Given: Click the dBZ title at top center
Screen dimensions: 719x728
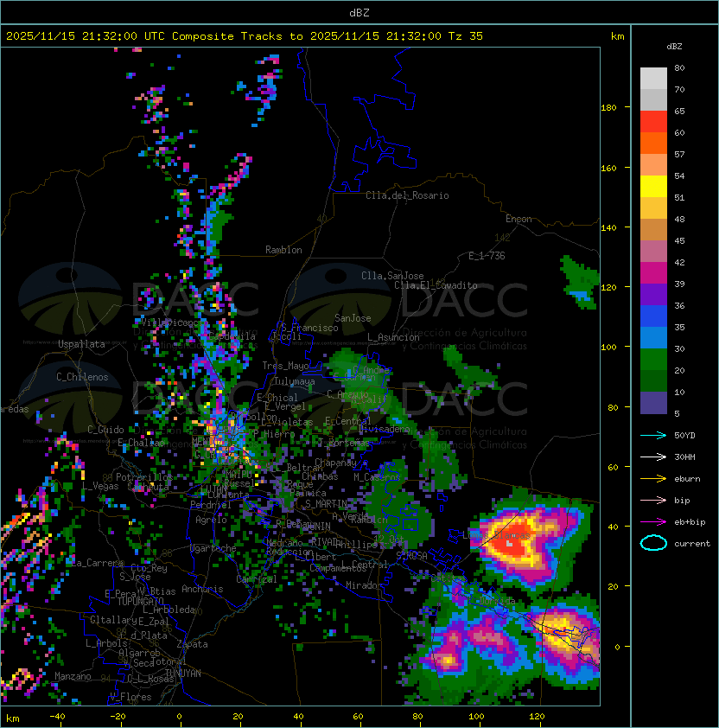Looking at the screenshot, I should [x=359, y=12].
